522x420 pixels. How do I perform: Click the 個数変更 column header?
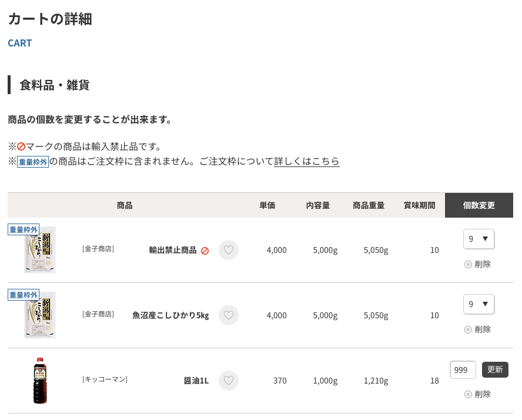[478, 205]
